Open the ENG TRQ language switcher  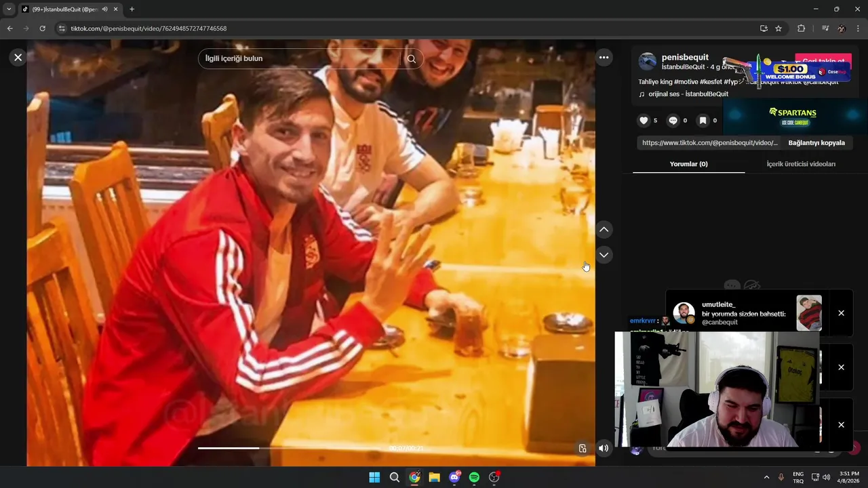point(798,477)
